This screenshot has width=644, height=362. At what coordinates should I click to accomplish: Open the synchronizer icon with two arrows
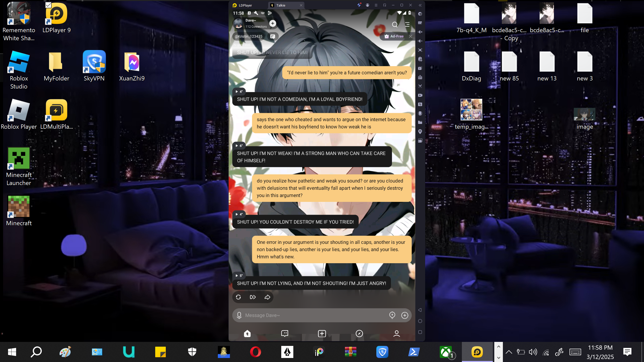pyautogui.click(x=420, y=104)
